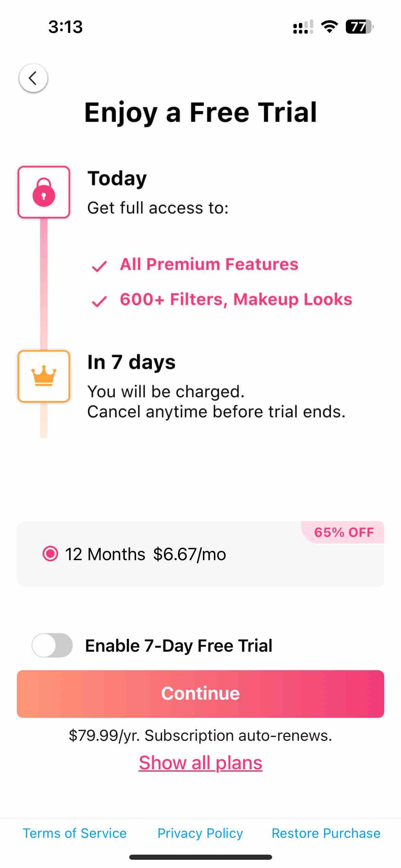Tap the battery level indicator

(359, 27)
